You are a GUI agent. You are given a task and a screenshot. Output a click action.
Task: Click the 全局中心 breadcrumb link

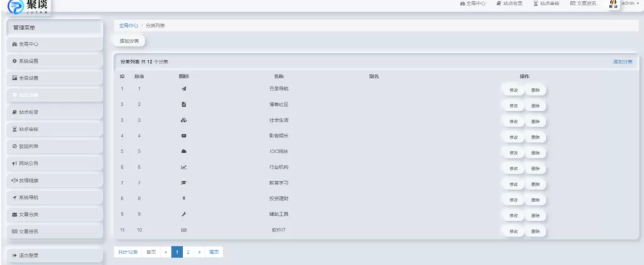click(x=128, y=26)
